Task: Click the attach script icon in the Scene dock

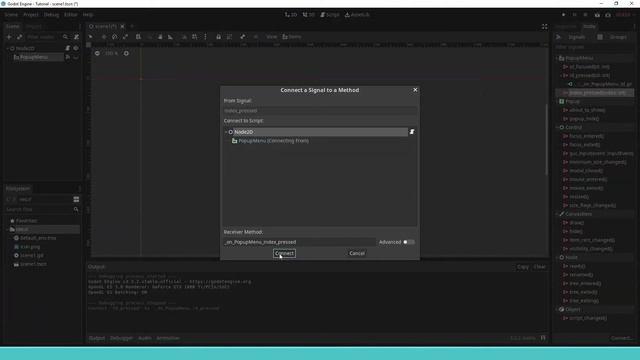Action: (76, 37)
